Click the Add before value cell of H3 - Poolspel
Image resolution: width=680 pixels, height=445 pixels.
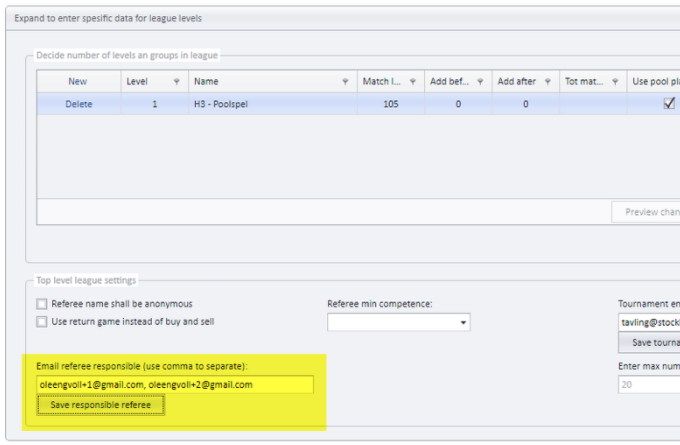tap(458, 104)
